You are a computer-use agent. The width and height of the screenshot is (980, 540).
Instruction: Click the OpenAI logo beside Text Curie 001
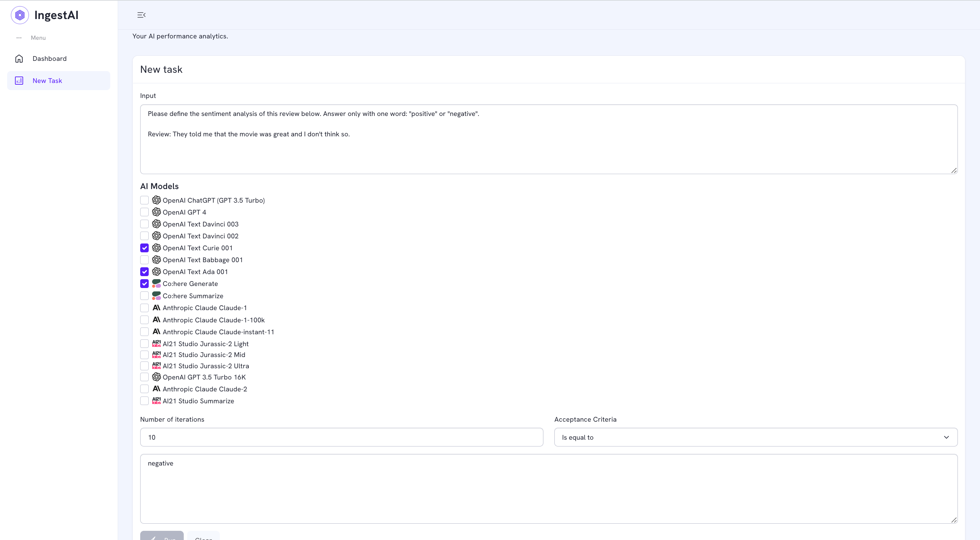click(157, 248)
